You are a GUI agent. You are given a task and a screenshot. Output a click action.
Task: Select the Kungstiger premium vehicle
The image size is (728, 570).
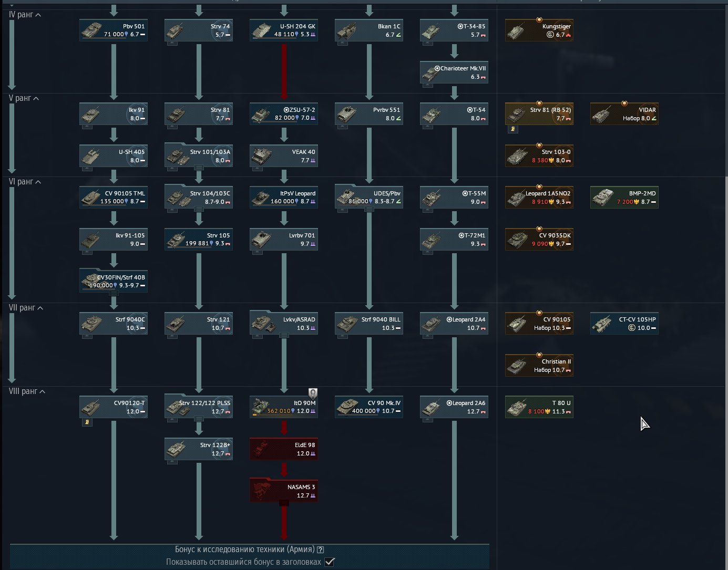point(539,30)
